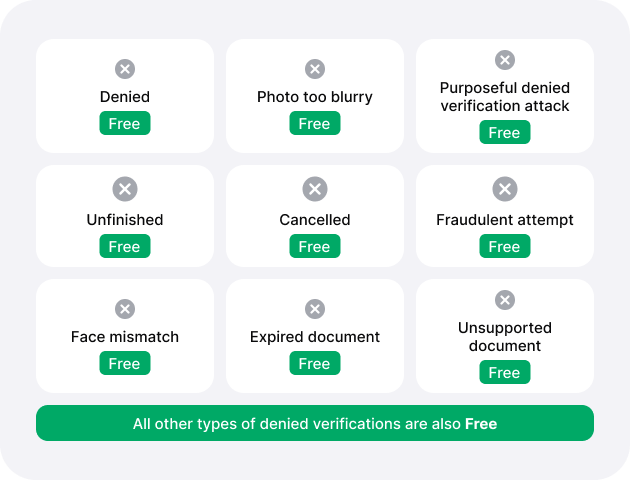The image size is (630, 480).
Task: Click the Free badge under Purposeful denied verification attack
Action: pos(505,132)
